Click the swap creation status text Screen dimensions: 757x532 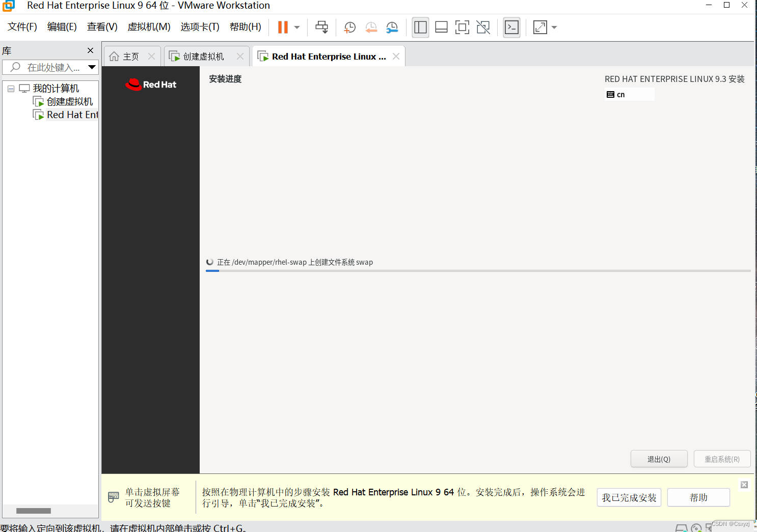pyautogui.click(x=295, y=262)
